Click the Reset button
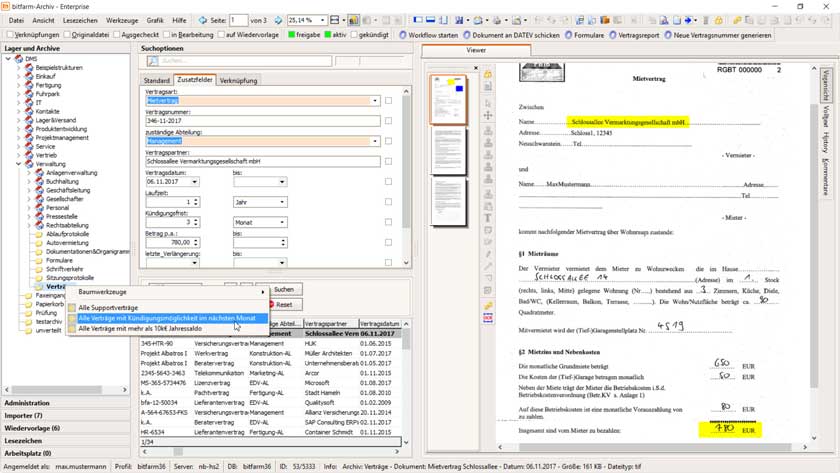 [284, 304]
